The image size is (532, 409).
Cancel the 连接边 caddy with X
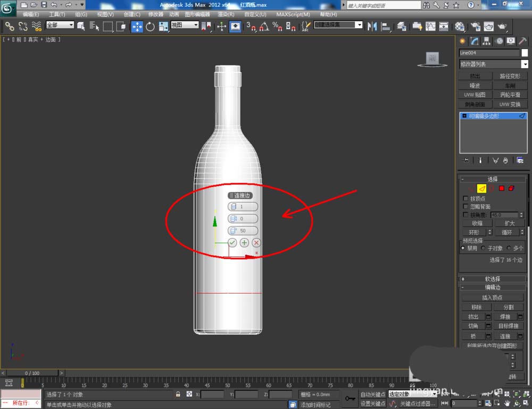tap(256, 243)
